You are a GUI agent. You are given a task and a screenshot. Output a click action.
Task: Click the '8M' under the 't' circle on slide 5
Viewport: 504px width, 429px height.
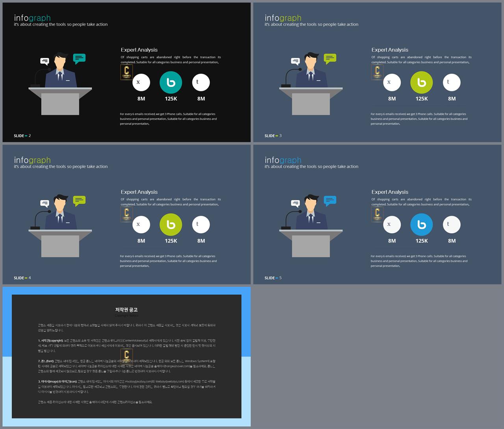(452, 241)
